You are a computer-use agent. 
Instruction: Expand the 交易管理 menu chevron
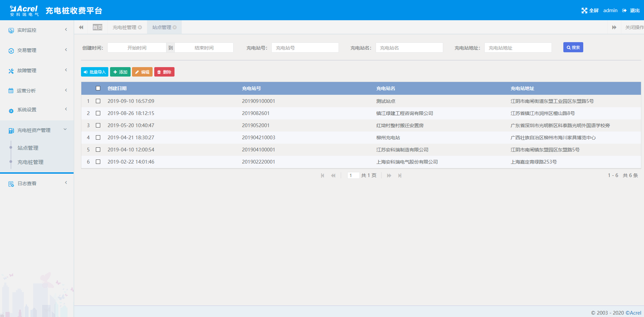[x=66, y=50]
